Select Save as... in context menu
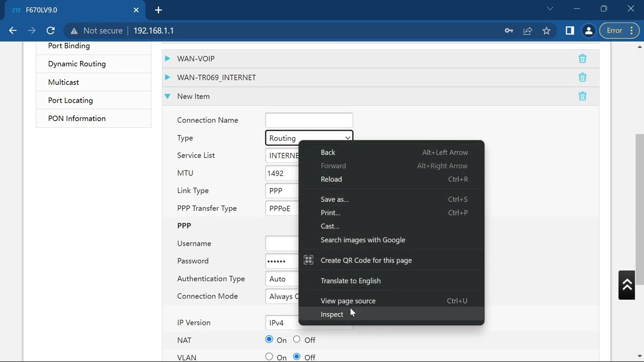This screenshot has height=362, width=644. pos(391,199)
